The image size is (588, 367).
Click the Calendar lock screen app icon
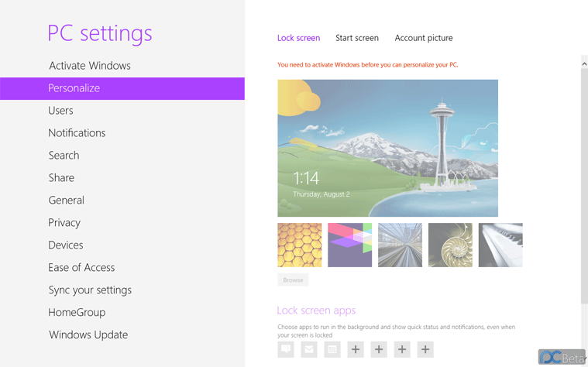(332, 349)
